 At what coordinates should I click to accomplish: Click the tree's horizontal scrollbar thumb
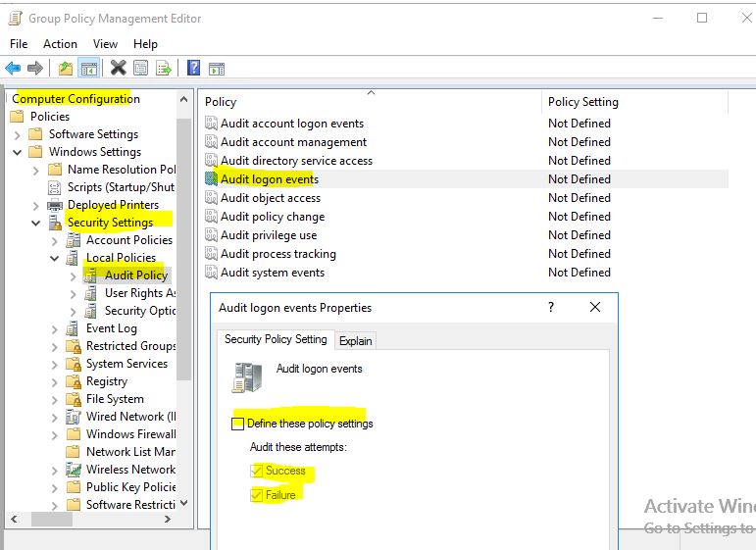click(52, 520)
